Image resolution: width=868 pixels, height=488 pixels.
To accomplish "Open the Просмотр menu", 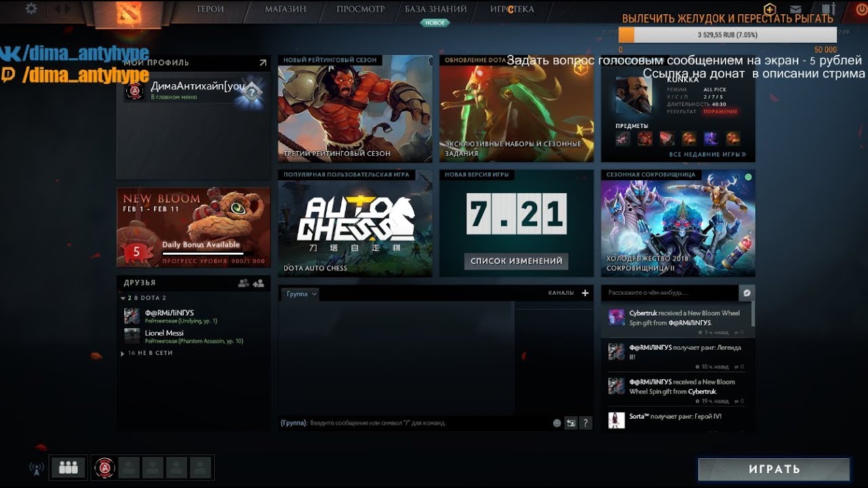I will click(x=360, y=9).
